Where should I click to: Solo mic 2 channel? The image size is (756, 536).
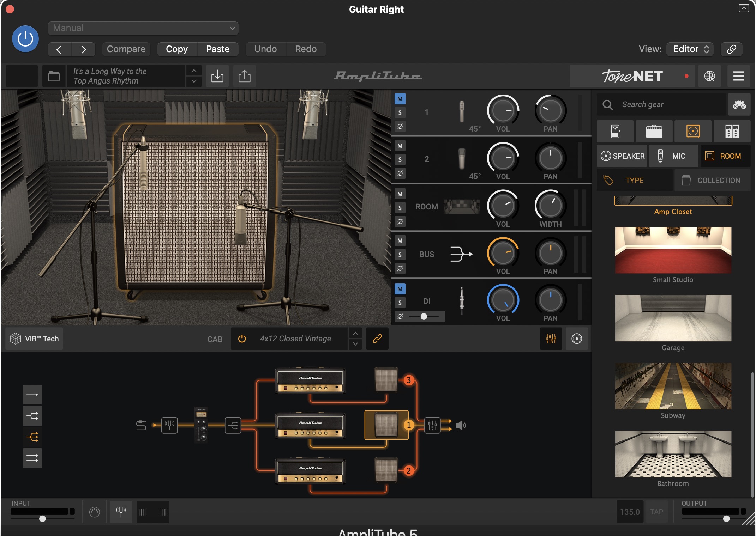400,159
